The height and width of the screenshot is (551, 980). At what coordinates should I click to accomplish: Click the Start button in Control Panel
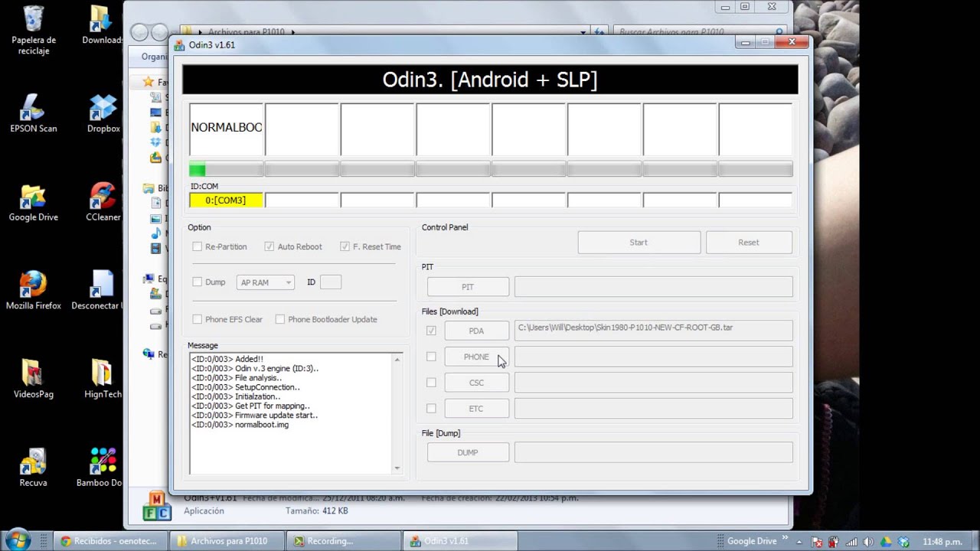pyautogui.click(x=639, y=243)
